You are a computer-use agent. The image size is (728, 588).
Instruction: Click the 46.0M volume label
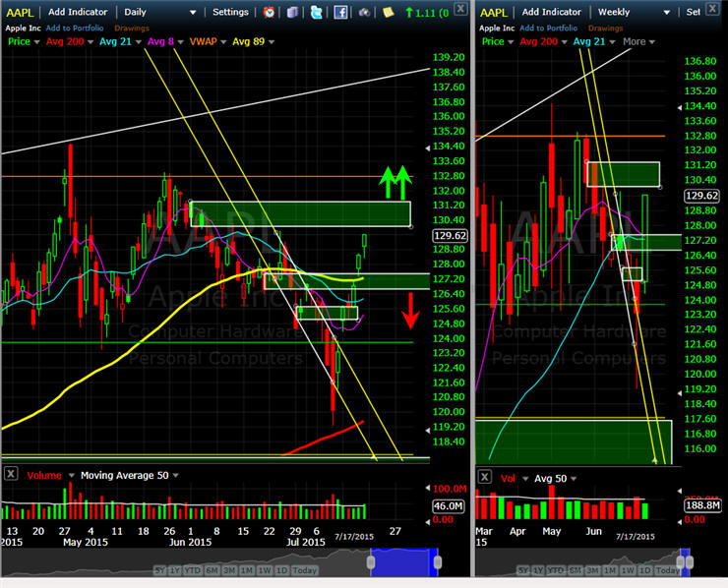[449, 505]
